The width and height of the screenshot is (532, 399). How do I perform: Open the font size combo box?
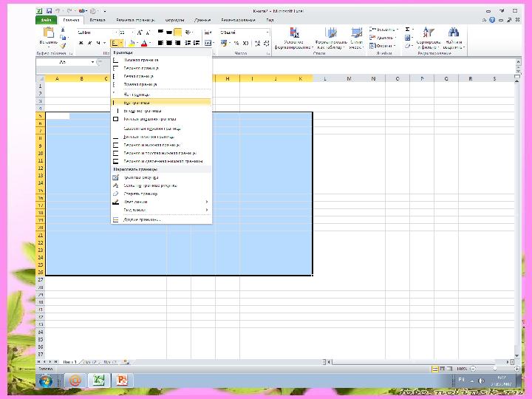pyautogui.click(x=126, y=33)
